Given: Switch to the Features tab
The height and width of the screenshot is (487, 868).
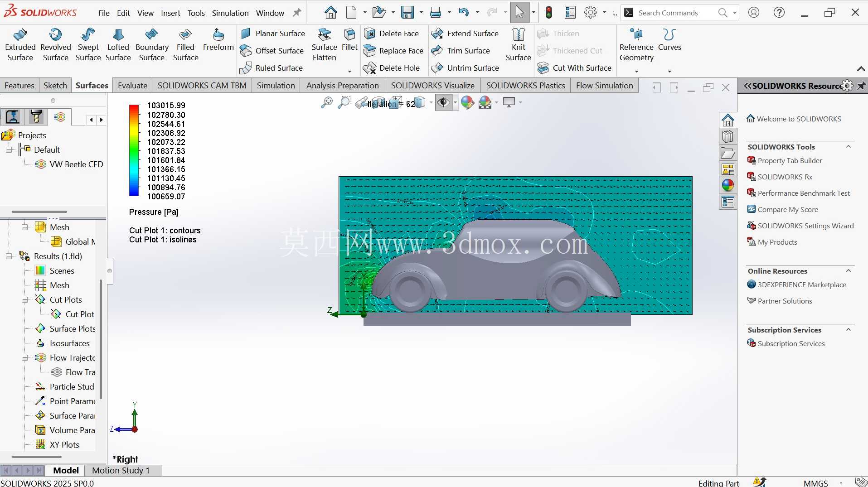Looking at the screenshot, I should point(19,86).
